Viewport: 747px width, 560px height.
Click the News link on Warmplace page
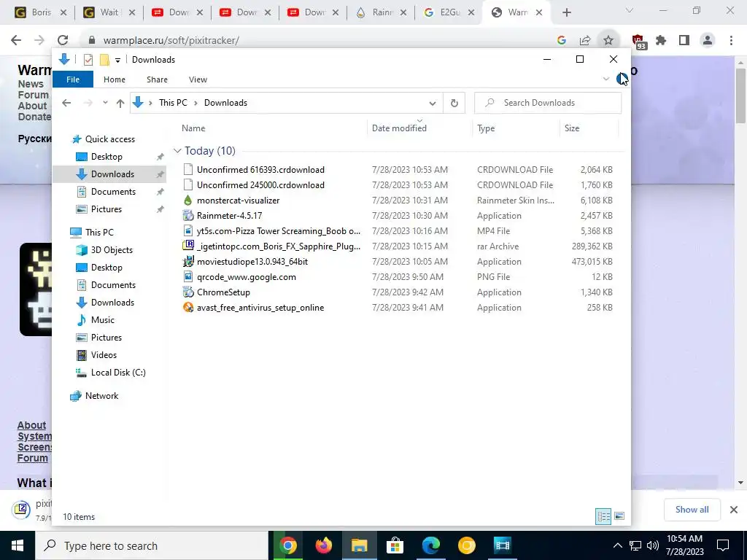pyautogui.click(x=31, y=84)
